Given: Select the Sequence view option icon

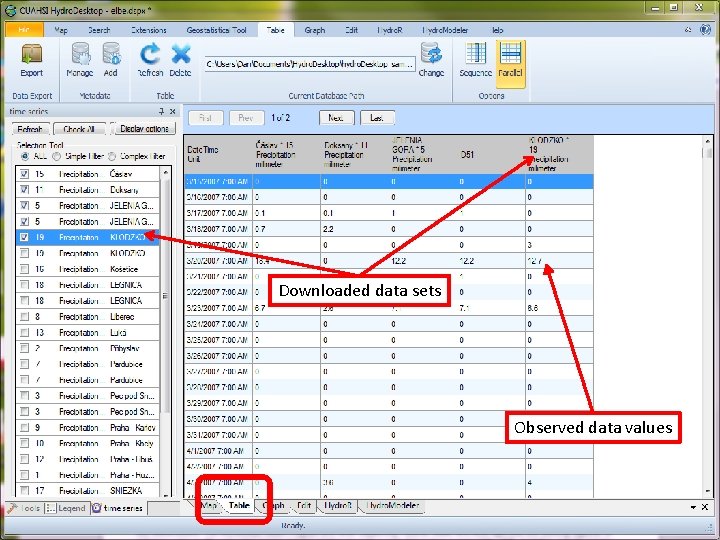Looking at the screenshot, I should click(476, 55).
